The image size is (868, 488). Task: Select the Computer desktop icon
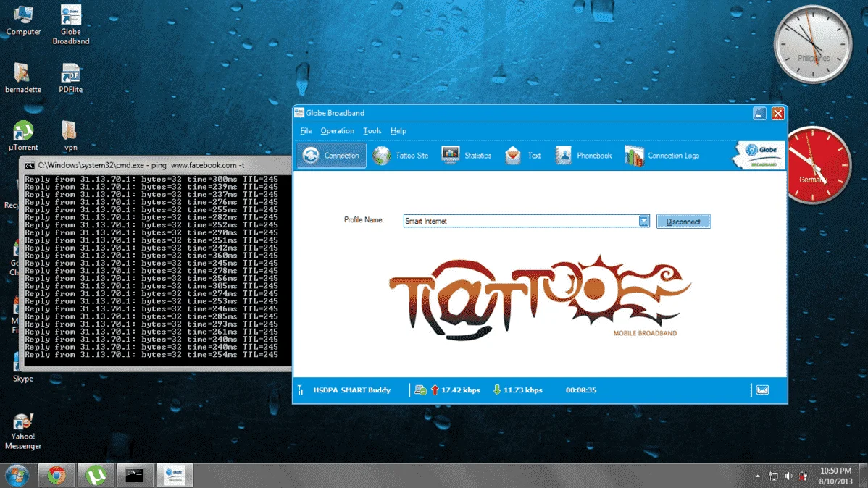pos(23,20)
